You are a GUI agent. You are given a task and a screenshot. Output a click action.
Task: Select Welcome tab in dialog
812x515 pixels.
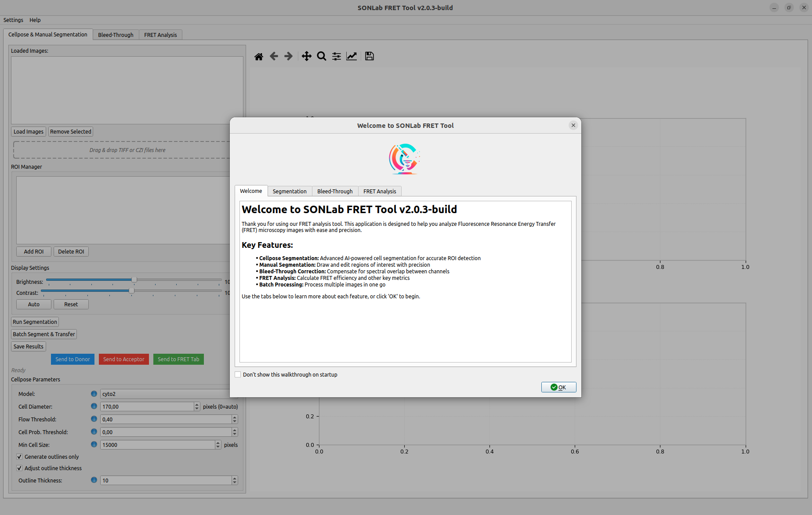pos(251,191)
